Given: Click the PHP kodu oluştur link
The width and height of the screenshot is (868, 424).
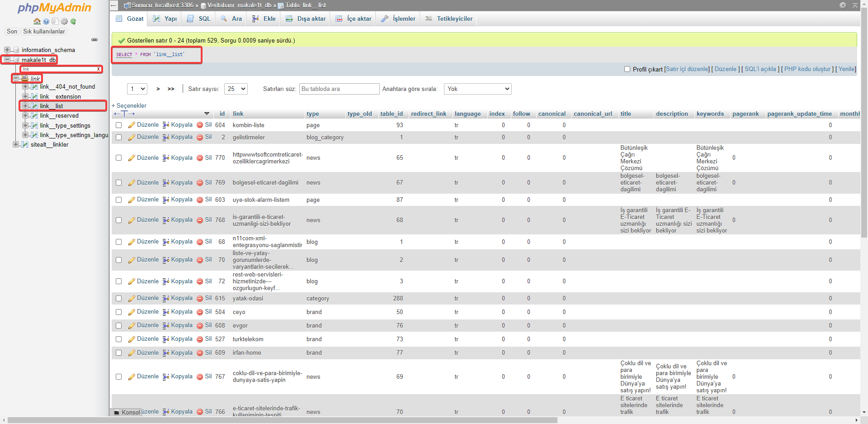Looking at the screenshot, I should coord(807,69).
